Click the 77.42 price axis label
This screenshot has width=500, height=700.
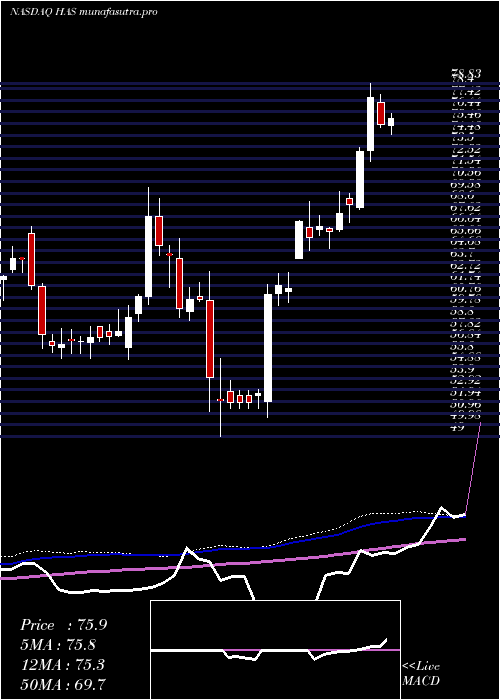(x=467, y=92)
